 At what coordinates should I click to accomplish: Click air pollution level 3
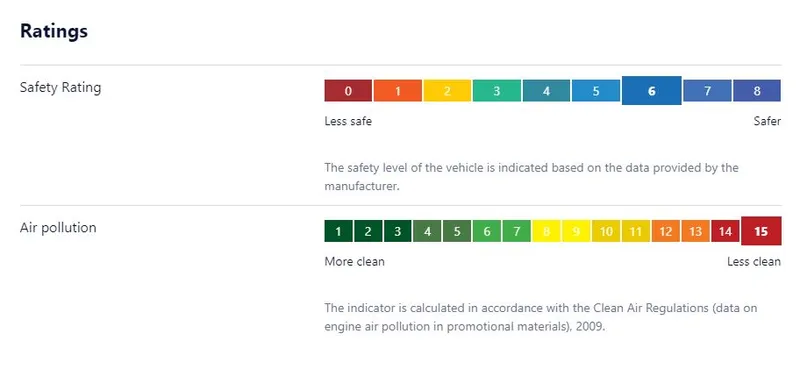point(397,231)
